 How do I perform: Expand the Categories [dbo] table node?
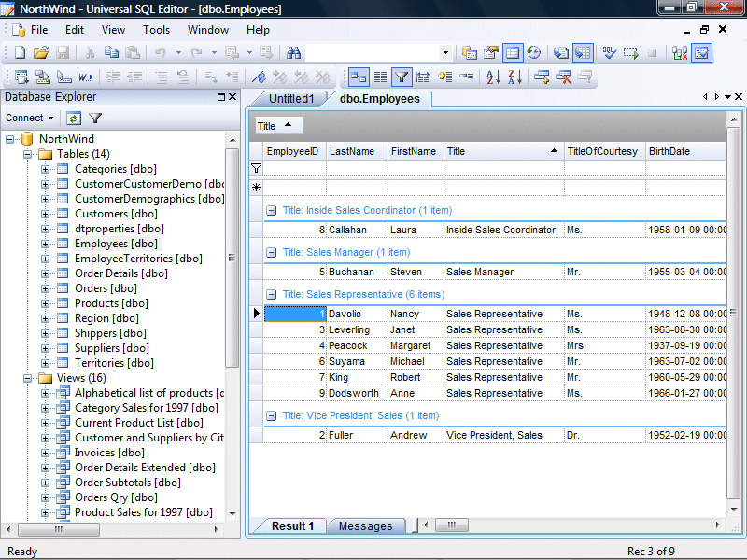coord(45,169)
